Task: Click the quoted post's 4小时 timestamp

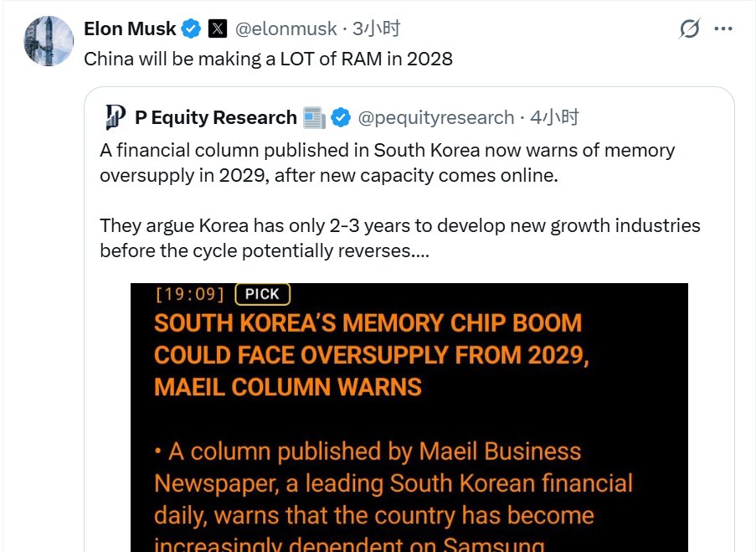Action: pos(554,117)
